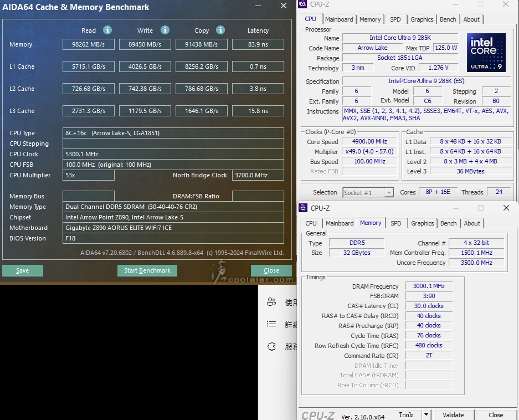The image size is (519, 420).
Task: Close the CPU-Z Memory window with X
Action: (506, 208)
